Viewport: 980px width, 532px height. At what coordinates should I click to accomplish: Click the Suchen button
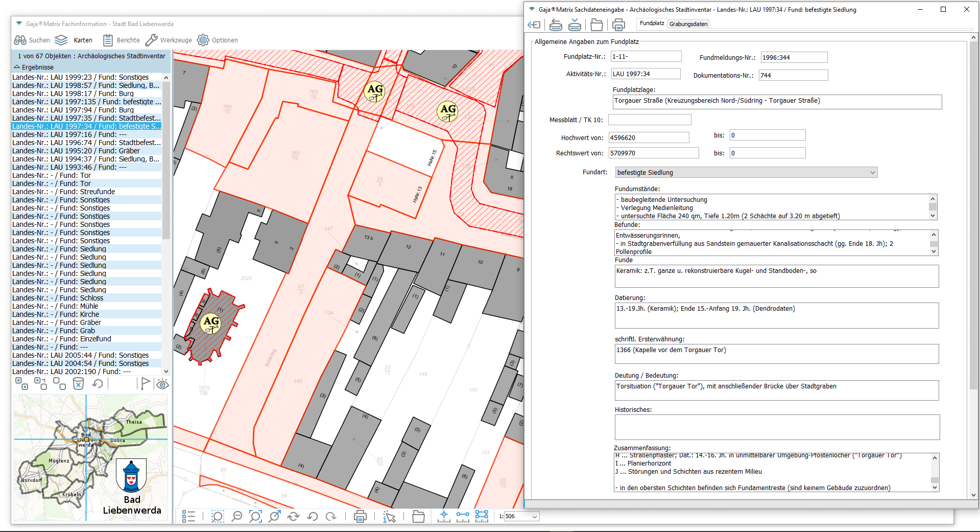pos(32,40)
